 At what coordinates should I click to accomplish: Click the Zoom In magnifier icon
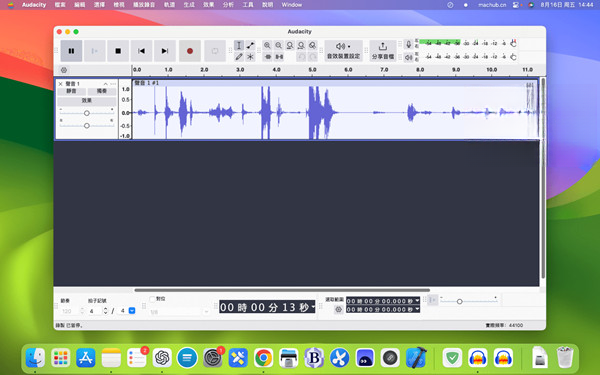pos(267,46)
